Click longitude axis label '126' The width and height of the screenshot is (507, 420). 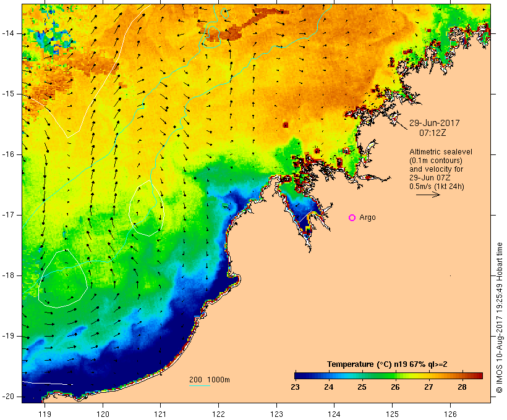450,414
